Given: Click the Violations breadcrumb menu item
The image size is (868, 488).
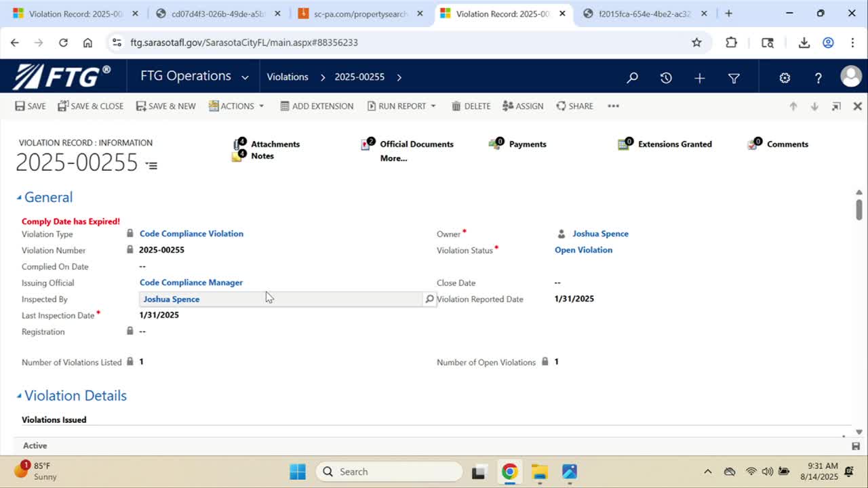Looking at the screenshot, I should [287, 77].
